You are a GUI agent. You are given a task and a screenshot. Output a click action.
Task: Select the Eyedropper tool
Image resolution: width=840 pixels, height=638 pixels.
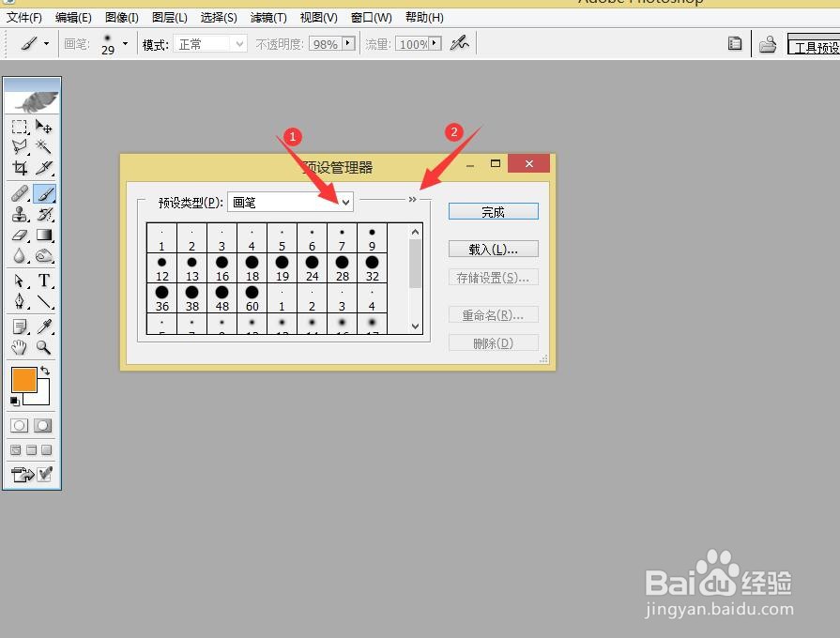[x=43, y=327]
